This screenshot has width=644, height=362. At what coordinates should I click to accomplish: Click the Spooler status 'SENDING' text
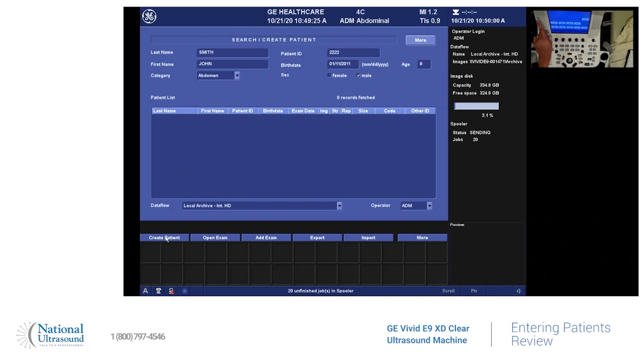tap(480, 133)
